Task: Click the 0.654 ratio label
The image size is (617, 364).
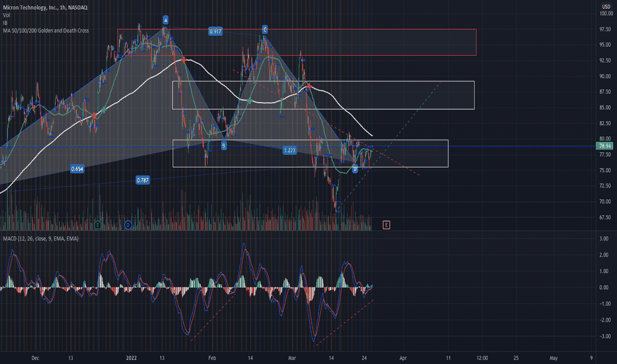Action: click(77, 169)
